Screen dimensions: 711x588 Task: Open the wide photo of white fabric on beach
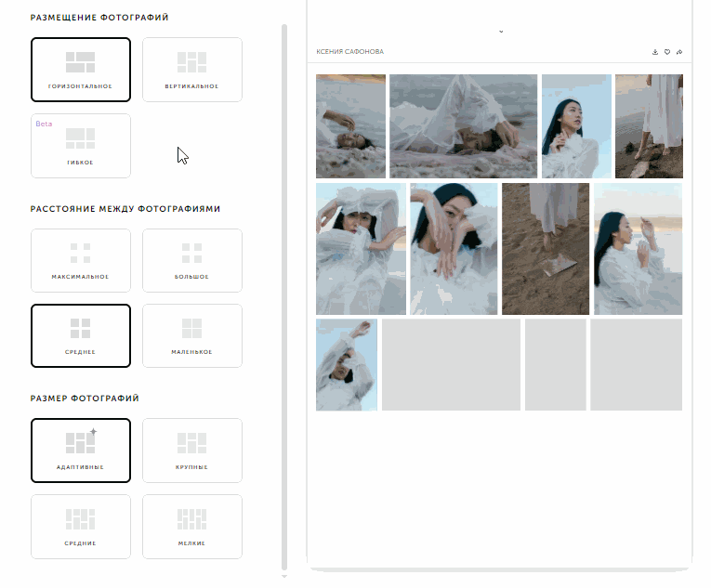[464, 126]
